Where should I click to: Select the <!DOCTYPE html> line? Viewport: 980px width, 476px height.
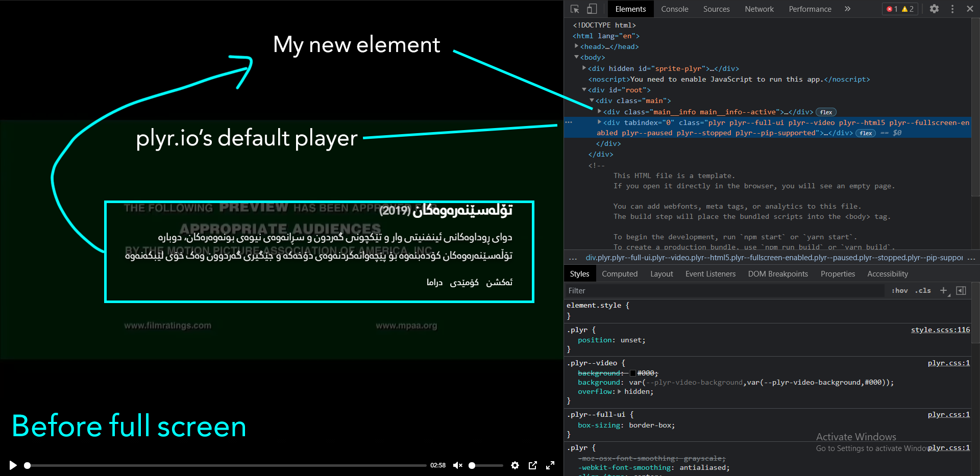604,25
